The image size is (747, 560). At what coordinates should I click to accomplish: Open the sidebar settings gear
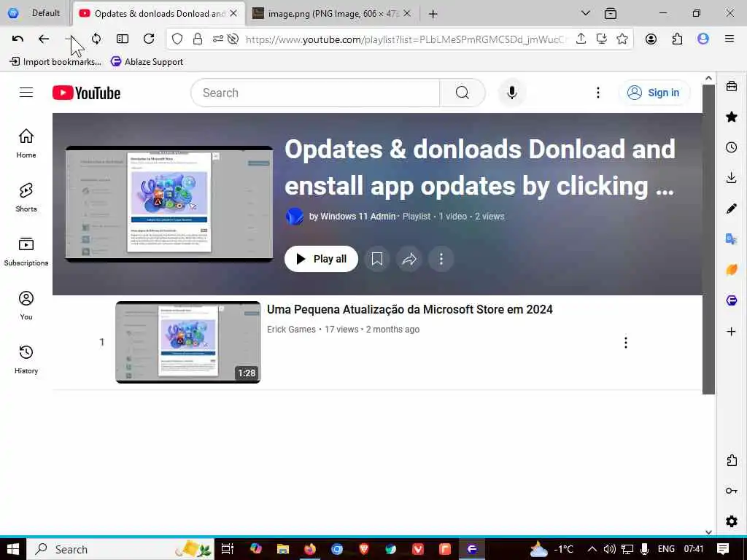(x=731, y=521)
